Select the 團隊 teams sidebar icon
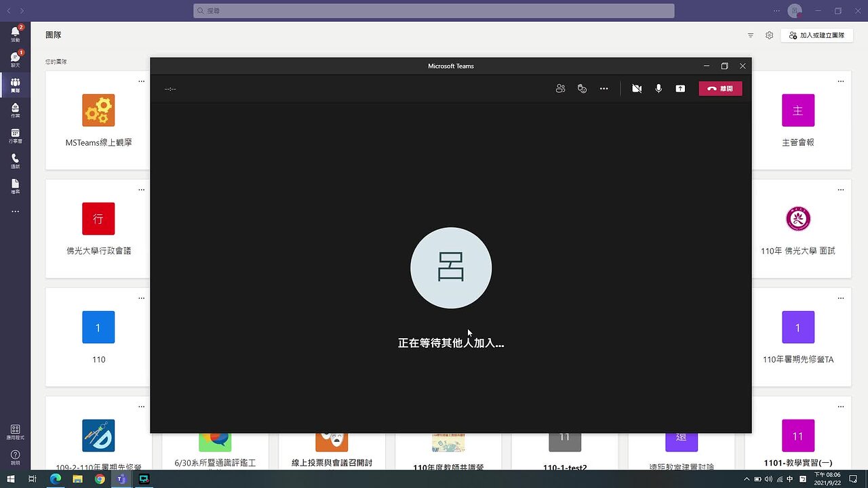Screen dimensions: 868x488 (15, 85)
